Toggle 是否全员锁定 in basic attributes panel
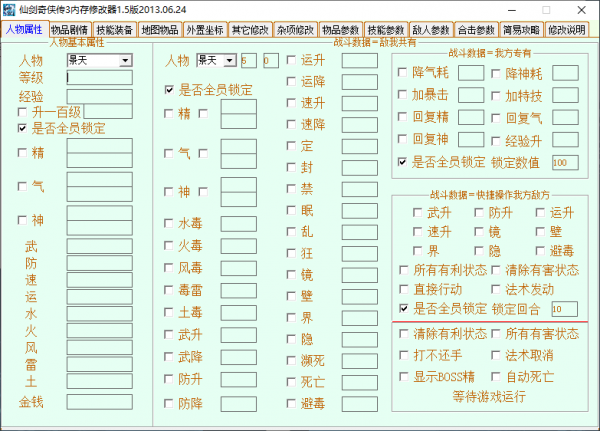Image resolution: width=600 pixels, height=431 pixels. point(23,128)
